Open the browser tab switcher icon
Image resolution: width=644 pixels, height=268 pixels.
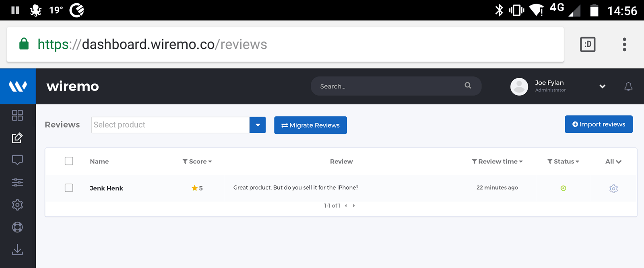click(588, 44)
